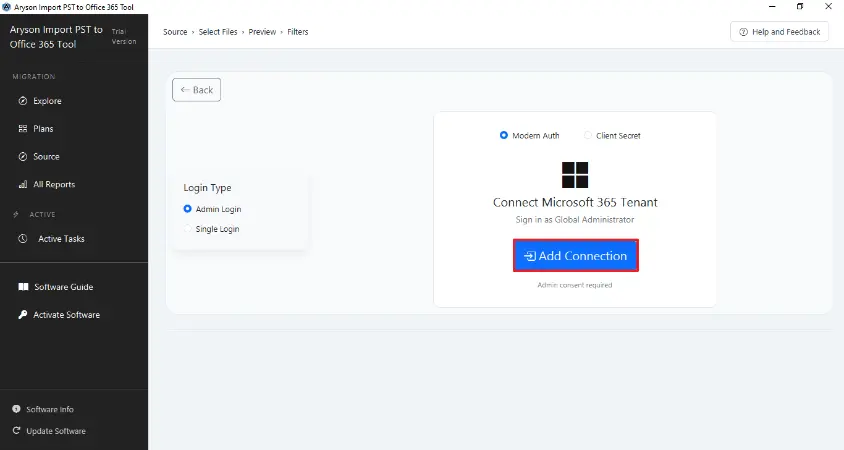Go to the Source breadcrumb step
Viewport: 844px width, 450px height.
(x=175, y=32)
